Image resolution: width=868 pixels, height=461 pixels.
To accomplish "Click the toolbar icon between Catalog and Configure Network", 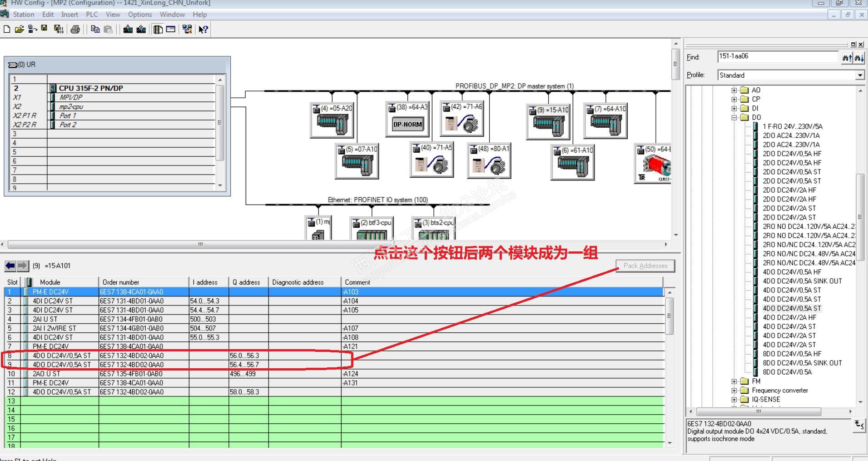I will [171, 30].
